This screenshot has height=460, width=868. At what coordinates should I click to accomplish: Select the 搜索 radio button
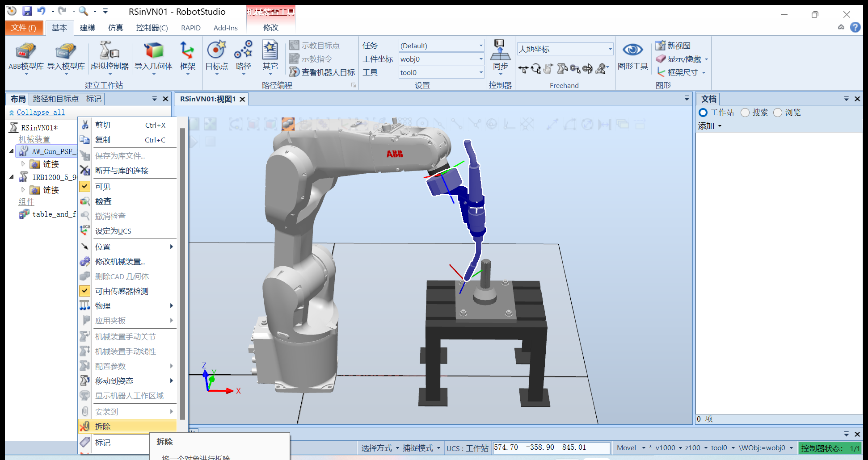coord(745,113)
